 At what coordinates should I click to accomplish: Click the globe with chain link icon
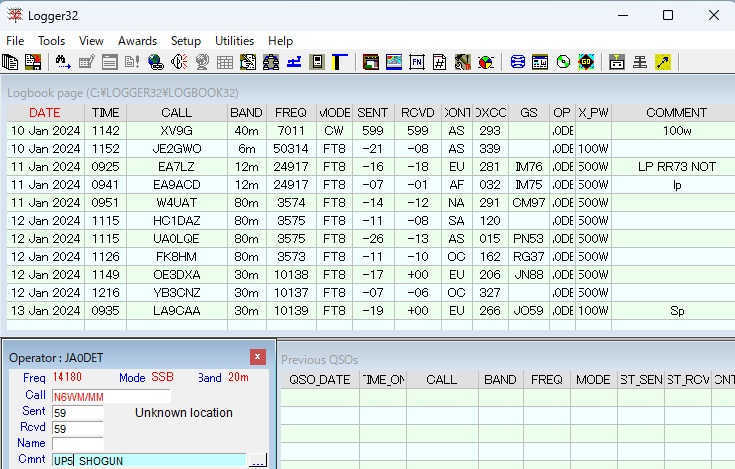(156, 62)
